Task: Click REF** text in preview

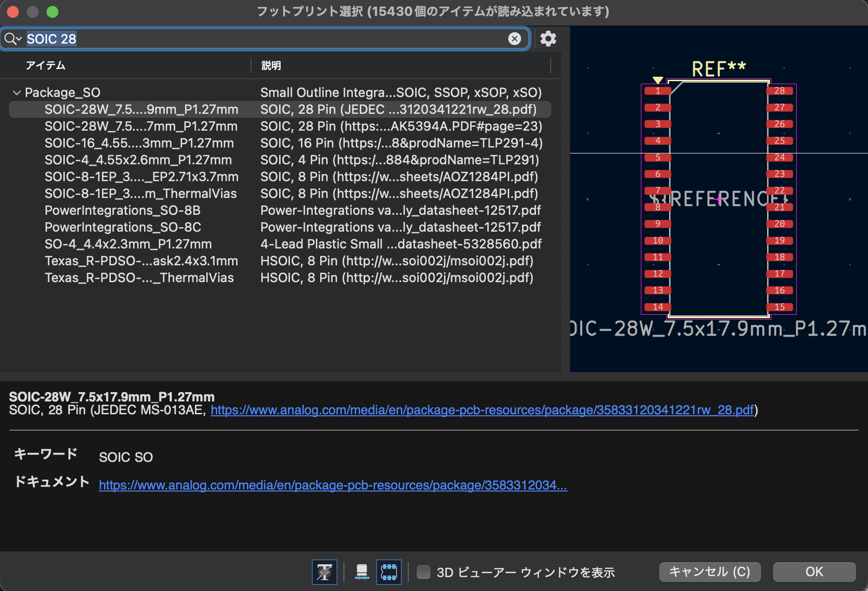Action: (719, 69)
